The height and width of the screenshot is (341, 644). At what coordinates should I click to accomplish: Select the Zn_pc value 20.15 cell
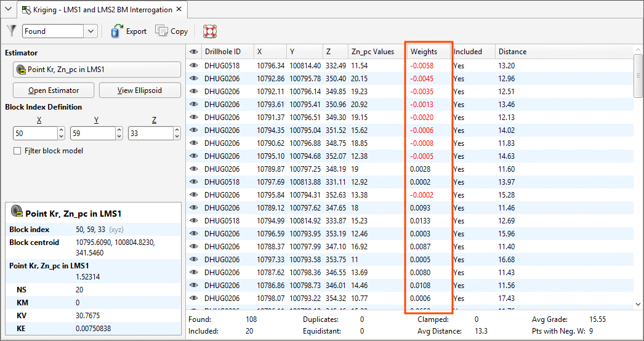(360, 78)
